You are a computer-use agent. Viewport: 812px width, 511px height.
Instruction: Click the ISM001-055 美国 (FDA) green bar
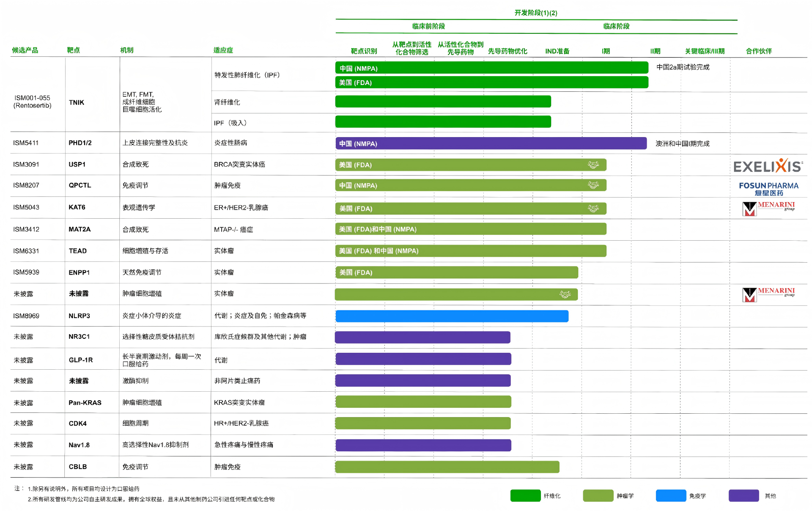(491, 82)
